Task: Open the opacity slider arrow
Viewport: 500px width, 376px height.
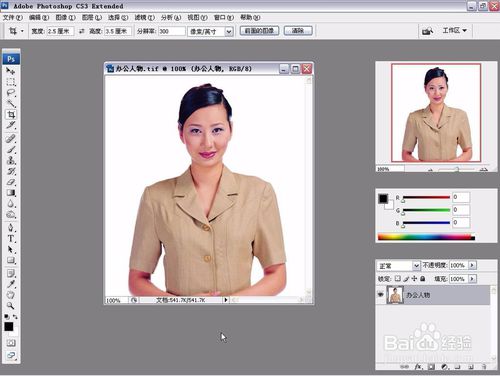Action: pyautogui.click(x=472, y=265)
